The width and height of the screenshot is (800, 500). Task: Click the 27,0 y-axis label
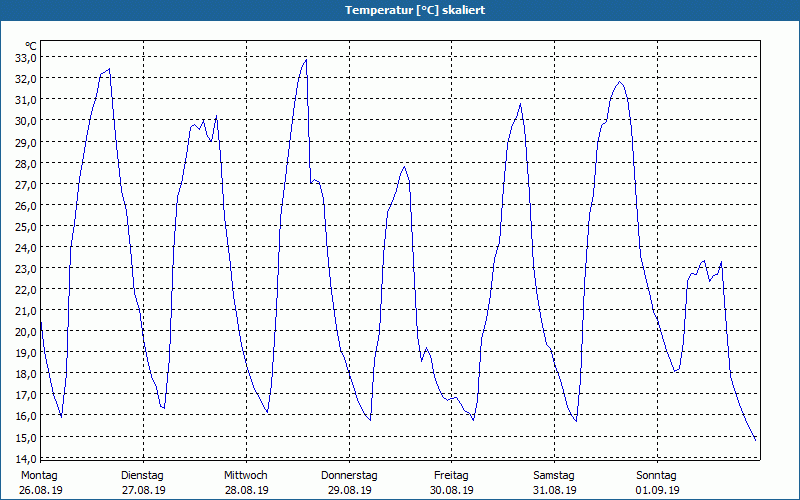(x=26, y=184)
